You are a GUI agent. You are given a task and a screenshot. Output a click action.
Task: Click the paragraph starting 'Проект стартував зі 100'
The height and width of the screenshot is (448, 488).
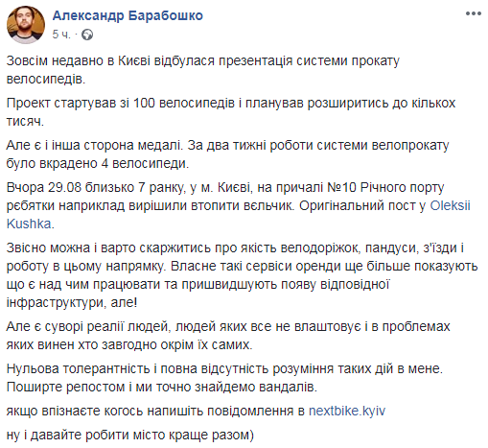(x=231, y=112)
